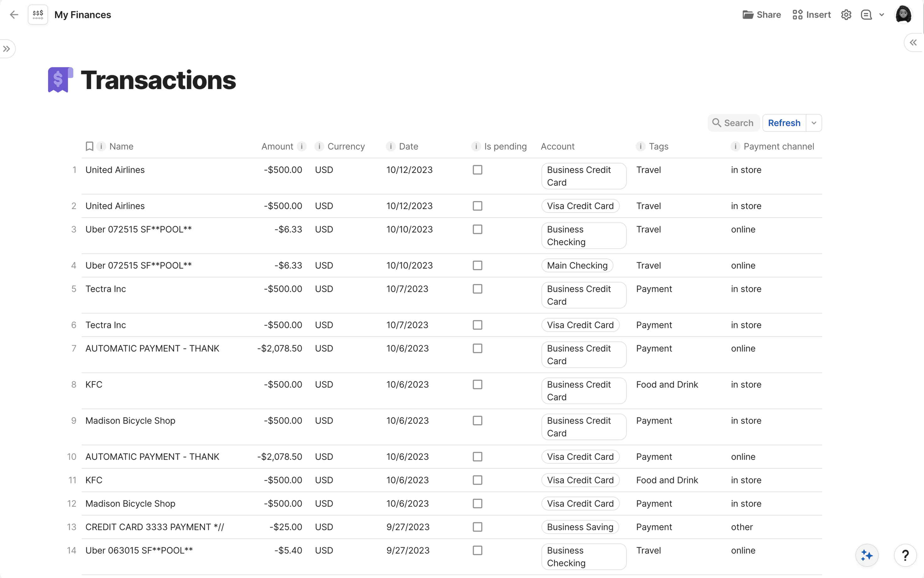Click the Search field above the table
This screenshot has width=924, height=578.
(733, 123)
